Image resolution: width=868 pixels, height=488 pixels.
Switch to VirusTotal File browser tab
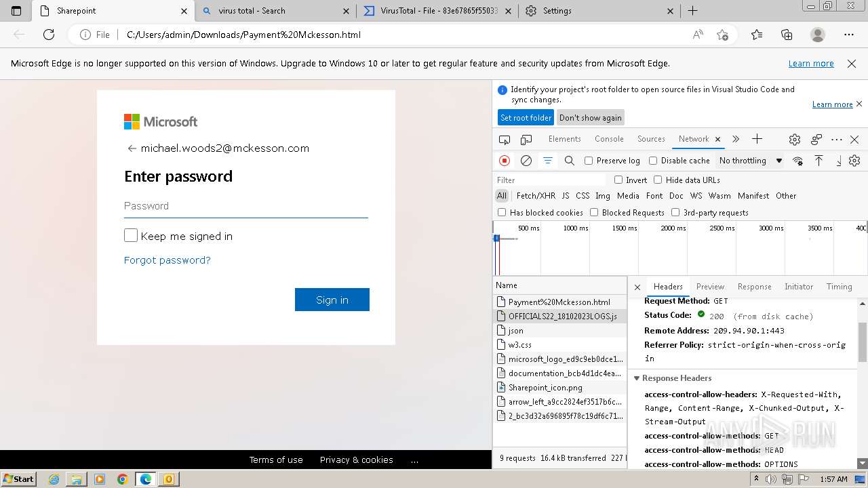438,11
